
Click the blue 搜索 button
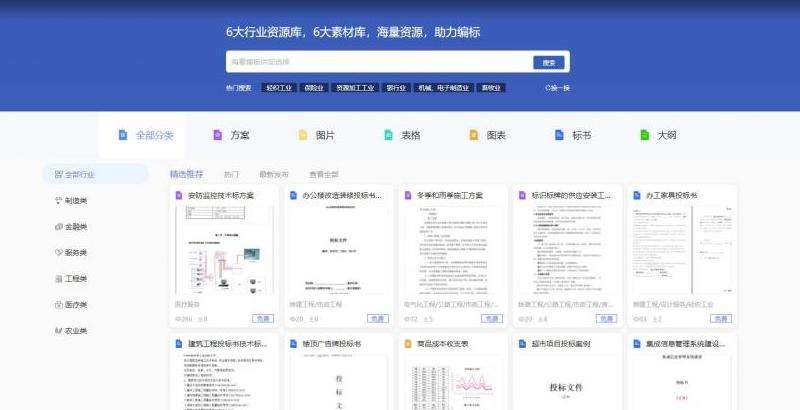tap(549, 62)
